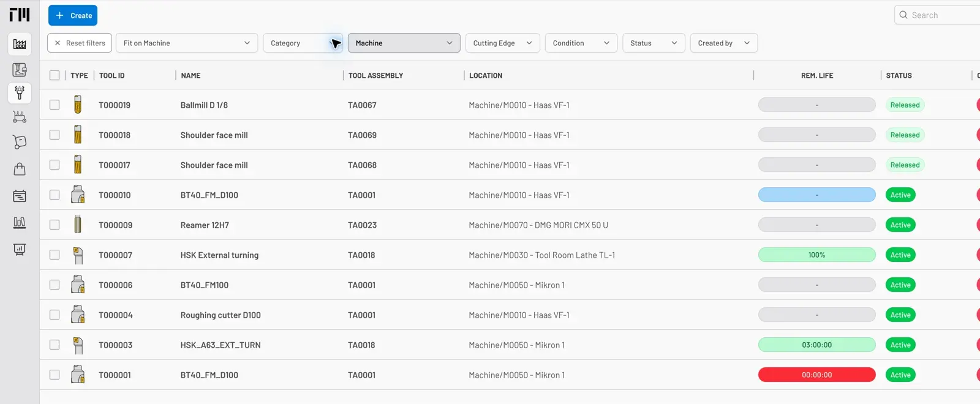
Task: Open the shopping bag sidebar icon
Action: [20, 169]
